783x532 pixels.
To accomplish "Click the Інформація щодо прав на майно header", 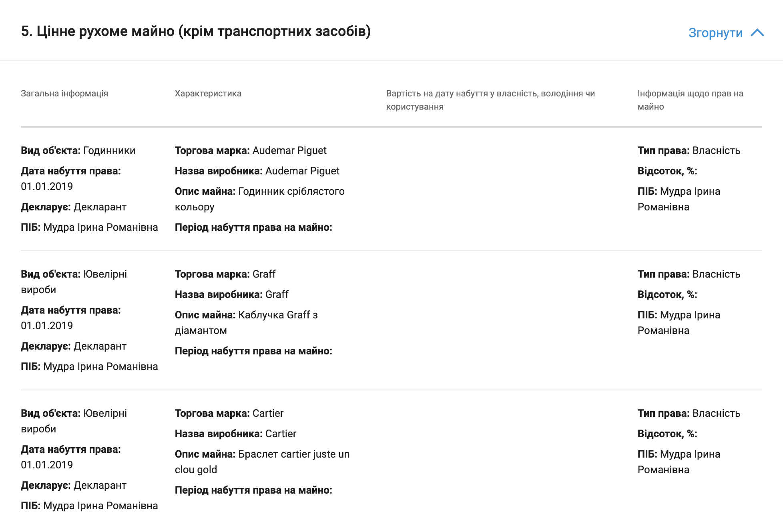I will [x=690, y=100].
